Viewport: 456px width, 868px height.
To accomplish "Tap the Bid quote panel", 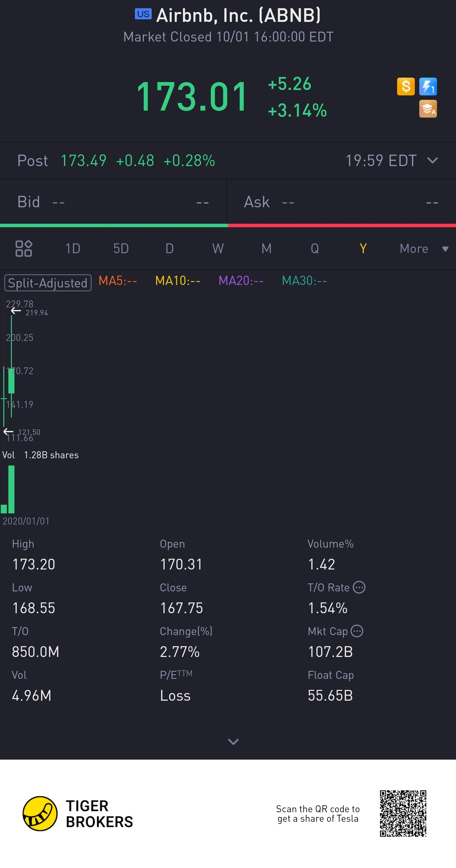I will [113, 202].
